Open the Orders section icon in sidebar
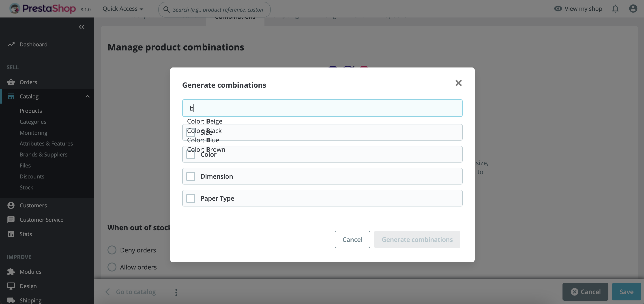This screenshot has width=644, height=304. point(11,82)
